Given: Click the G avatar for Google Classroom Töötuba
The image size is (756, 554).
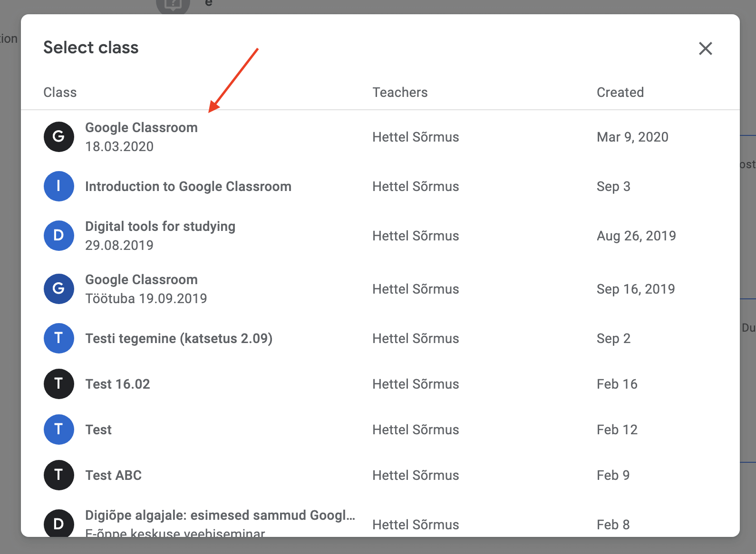Looking at the screenshot, I should [58, 289].
